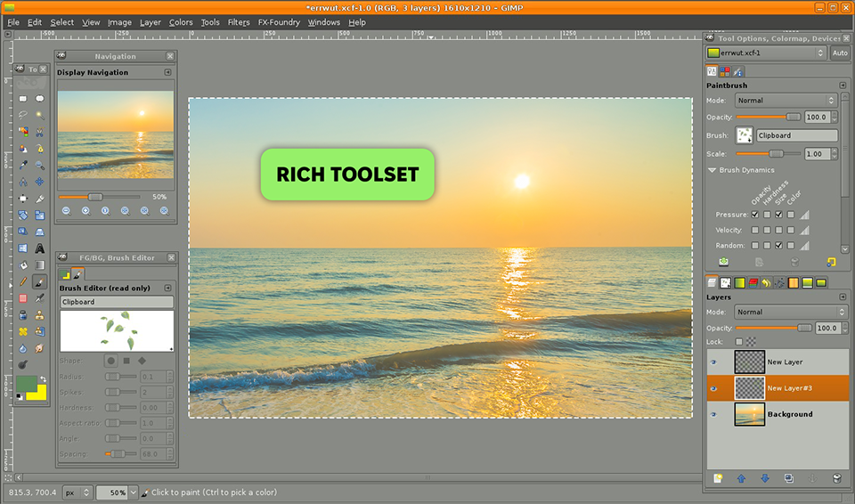Viewport: 855px width, 504px height.
Task: Click the foreground green color swatch
Action: click(x=25, y=382)
